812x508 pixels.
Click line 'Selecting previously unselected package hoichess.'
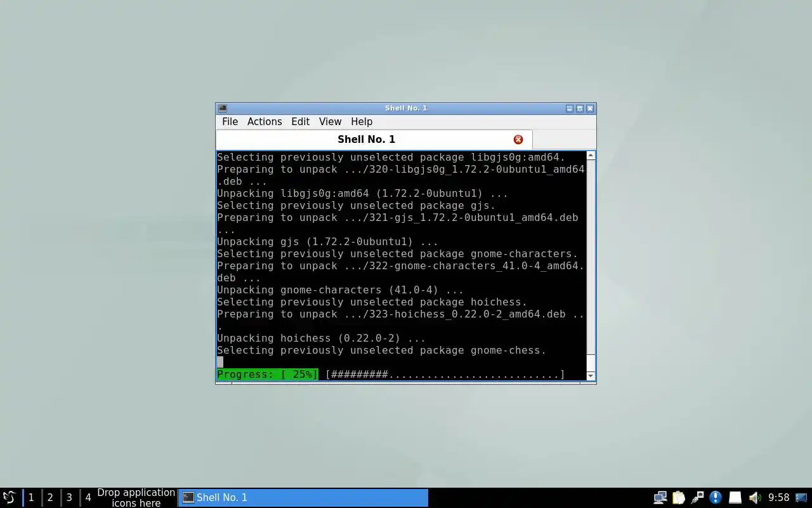click(x=372, y=302)
